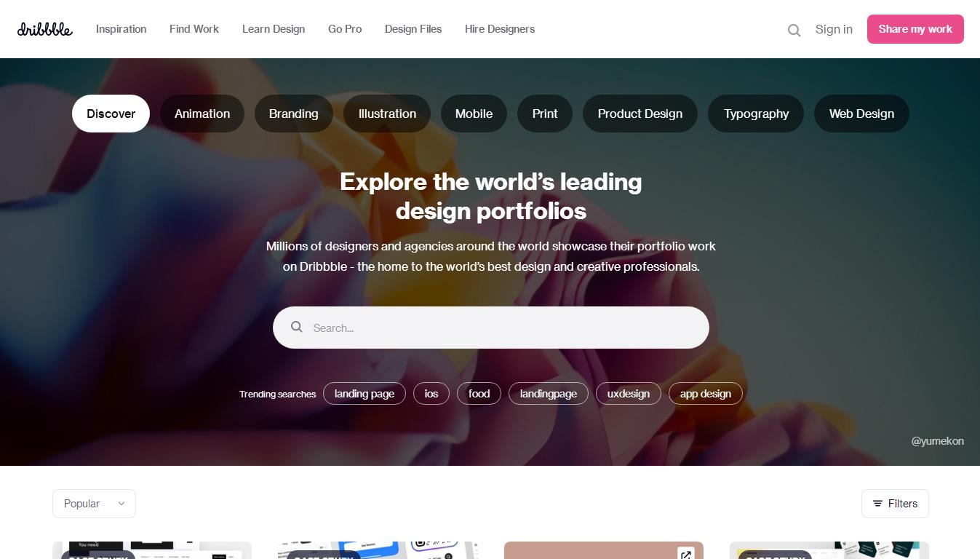The image size is (980, 559).
Task: Focus the hero Search input field
Action: tap(491, 328)
